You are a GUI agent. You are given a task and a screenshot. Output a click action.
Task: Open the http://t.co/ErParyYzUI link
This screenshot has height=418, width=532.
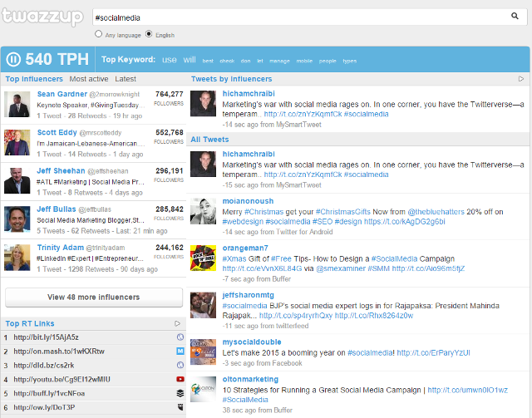(433, 353)
